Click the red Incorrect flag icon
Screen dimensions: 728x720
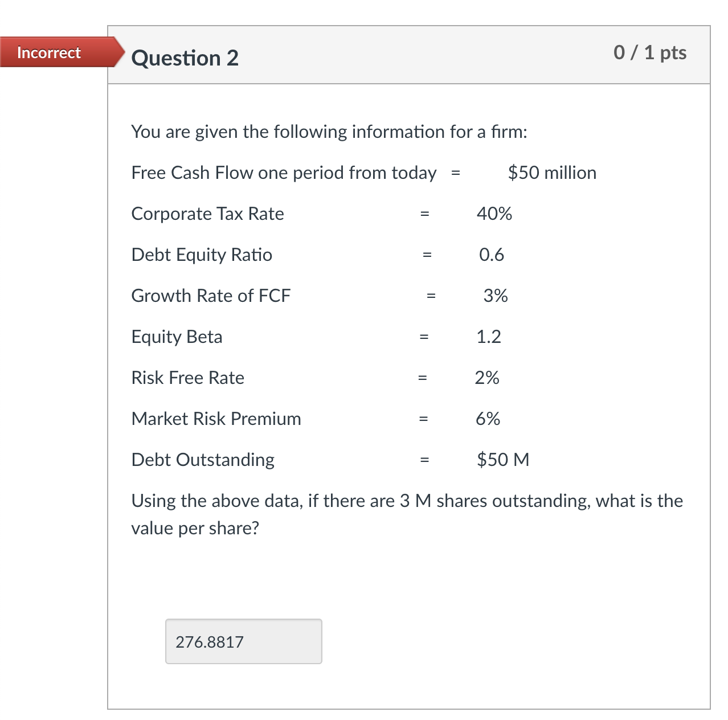click(48, 52)
